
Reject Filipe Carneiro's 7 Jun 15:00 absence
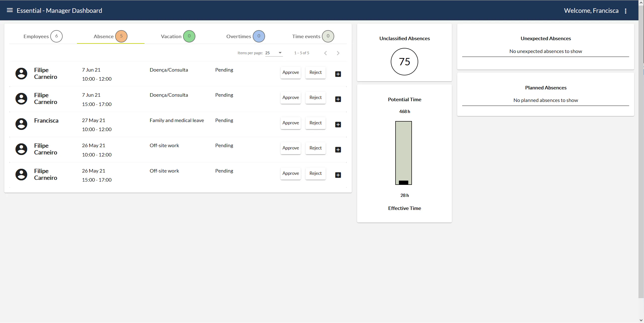[315, 97]
